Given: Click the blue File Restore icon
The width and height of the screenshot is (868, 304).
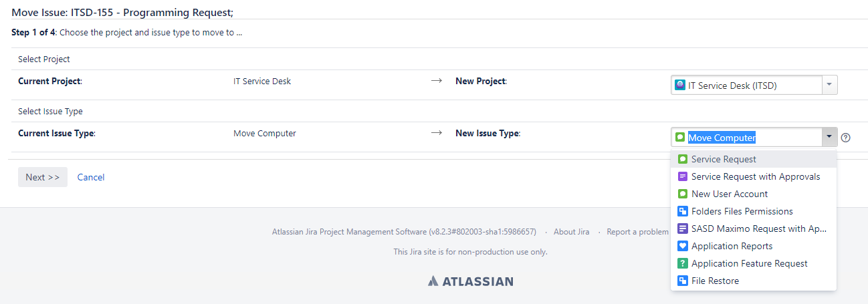Looking at the screenshot, I should (683, 281).
